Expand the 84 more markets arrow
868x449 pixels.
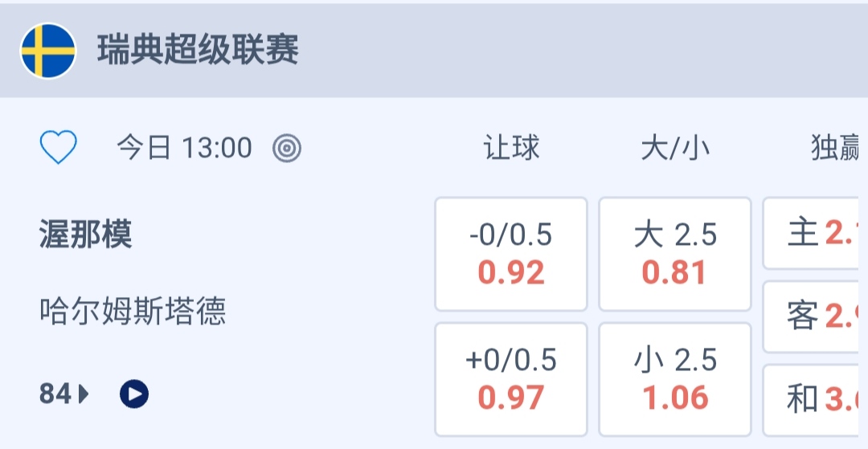(x=84, y=394)
